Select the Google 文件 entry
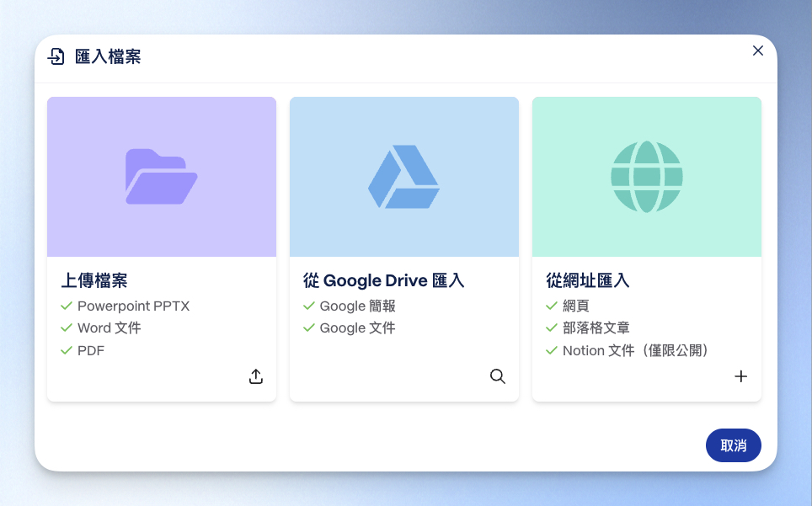Screen dimensions: 812x506 pyautogui.click(x=357, y=328)
